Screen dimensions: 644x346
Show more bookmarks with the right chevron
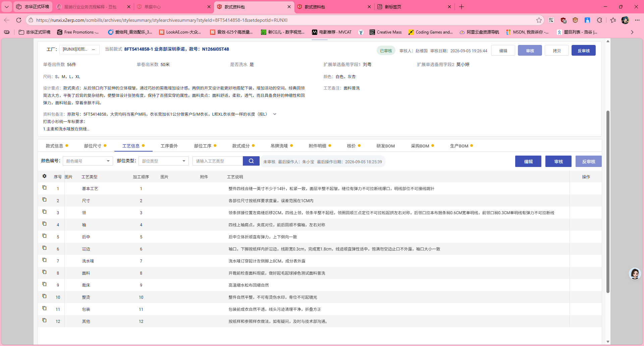coord(632,32)
